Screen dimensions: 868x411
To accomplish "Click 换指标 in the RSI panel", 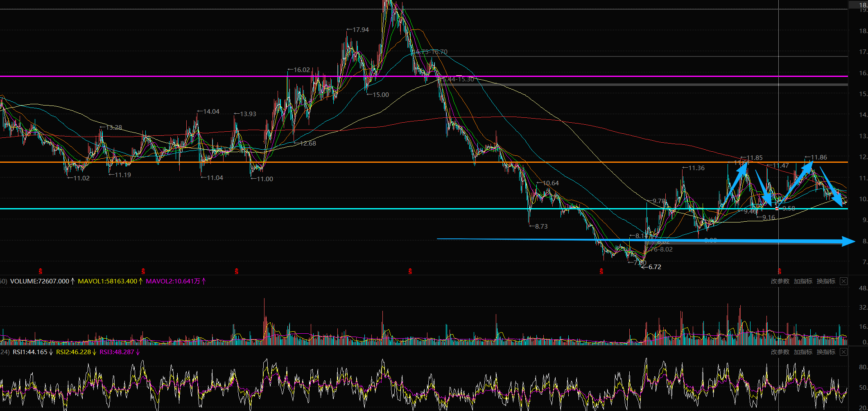I will pos(826,352).
